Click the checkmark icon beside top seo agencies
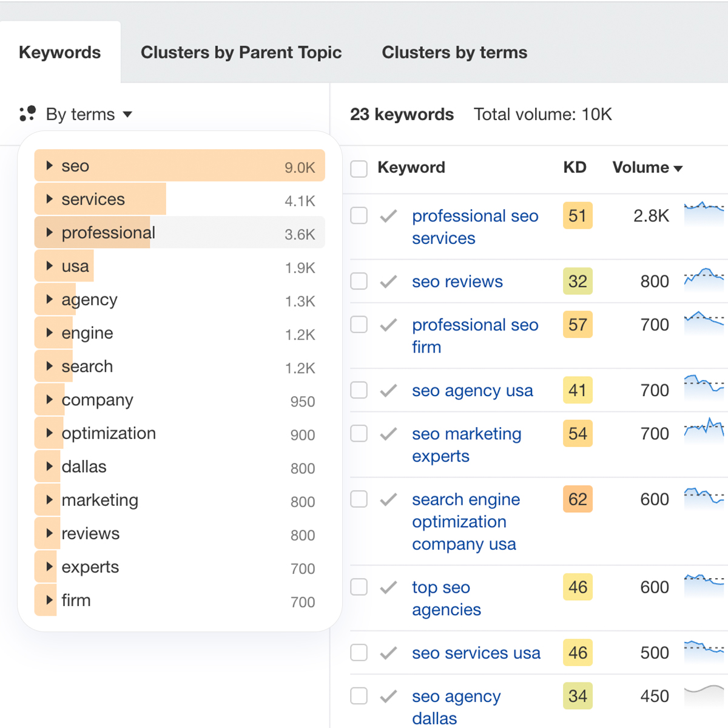This screenshot has width=728, height=728. pyautogui.click(x=388, y=587)
